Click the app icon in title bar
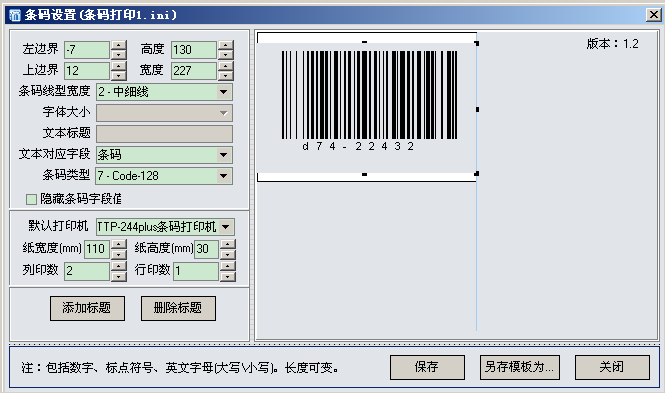Viewport: 665px width, 393px height. [x=15, y=15]
